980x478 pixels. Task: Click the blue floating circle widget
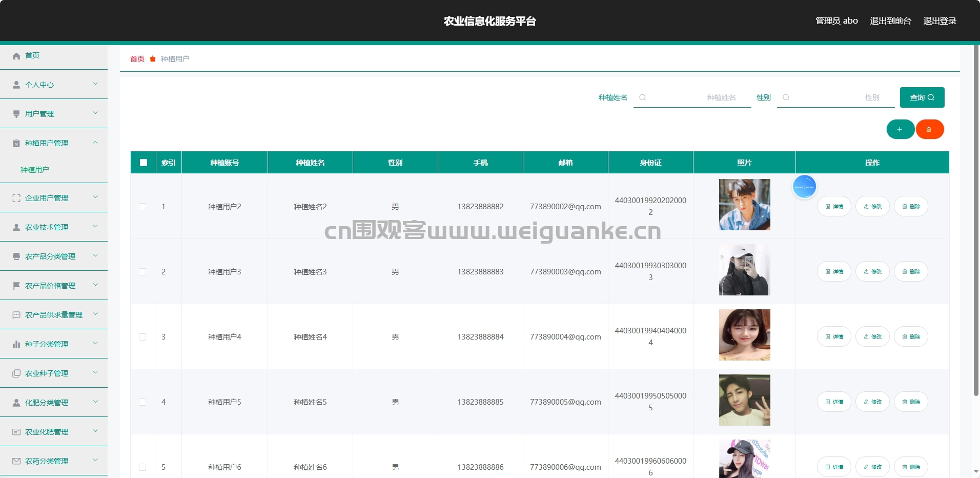tap(804, 187)
